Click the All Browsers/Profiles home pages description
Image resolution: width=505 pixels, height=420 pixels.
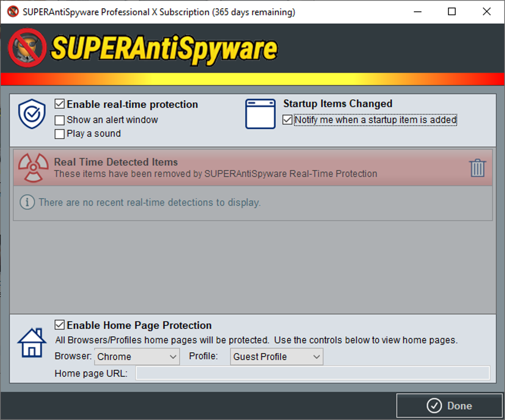pyautogui.click(x=256, y=340)
